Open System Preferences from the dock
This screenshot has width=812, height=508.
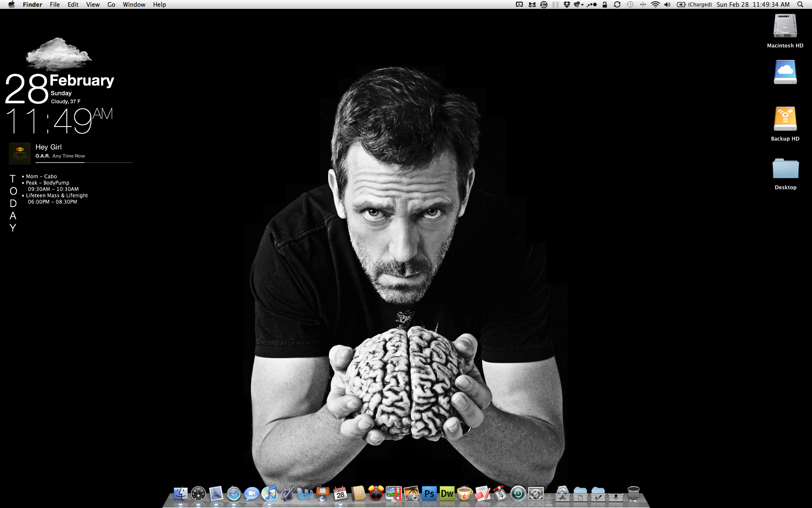click(x=536, y=494)
